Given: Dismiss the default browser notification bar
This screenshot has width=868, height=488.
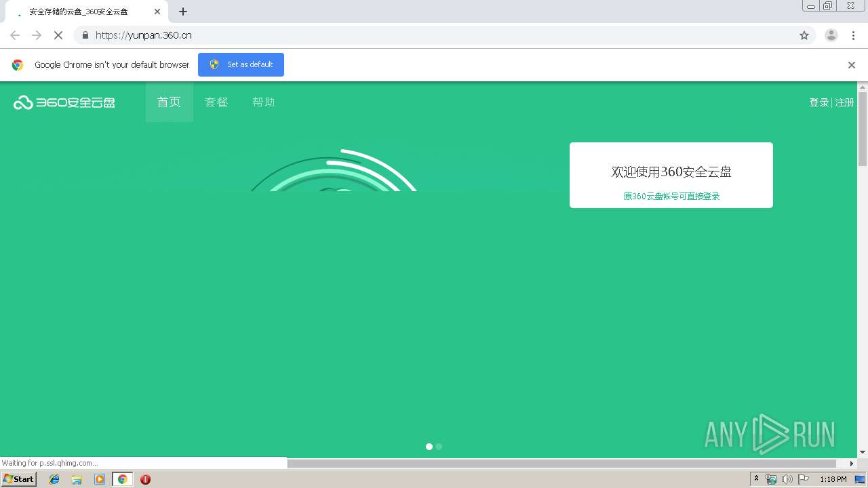Looking at the screenshot, I should pyautogui.click(x=852, y=65).
